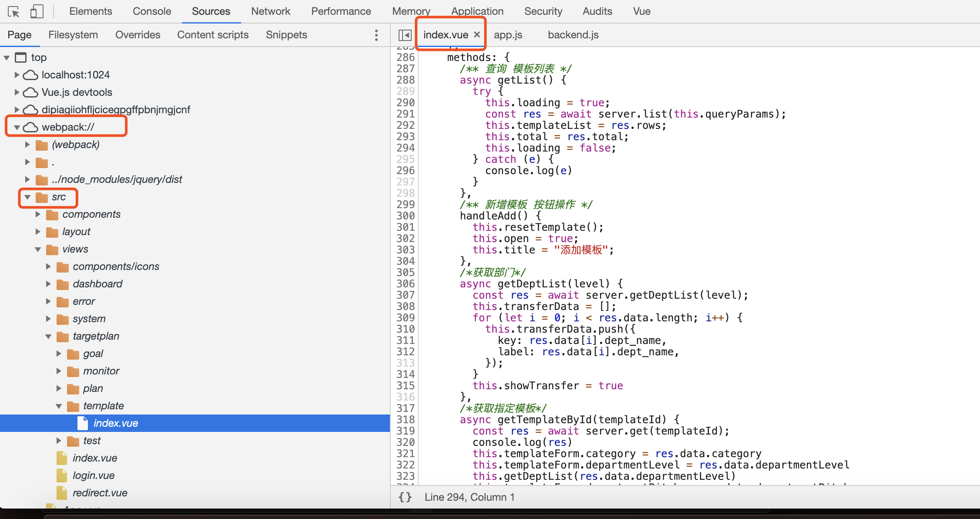Click the localhost:1024 cloud icon
Screen dimensions: 980x519
[x=30, y=75]
